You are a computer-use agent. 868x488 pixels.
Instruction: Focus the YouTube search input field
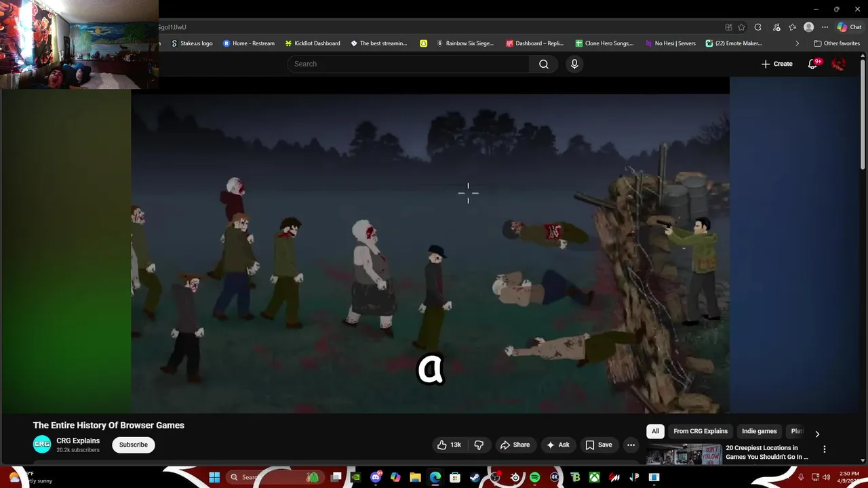tap(408, 64)
